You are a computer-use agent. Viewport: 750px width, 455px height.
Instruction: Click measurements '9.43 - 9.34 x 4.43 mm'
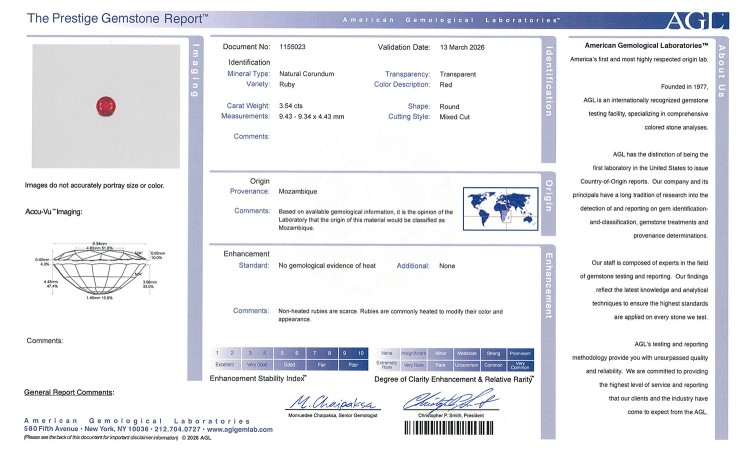tap(311, 117)
